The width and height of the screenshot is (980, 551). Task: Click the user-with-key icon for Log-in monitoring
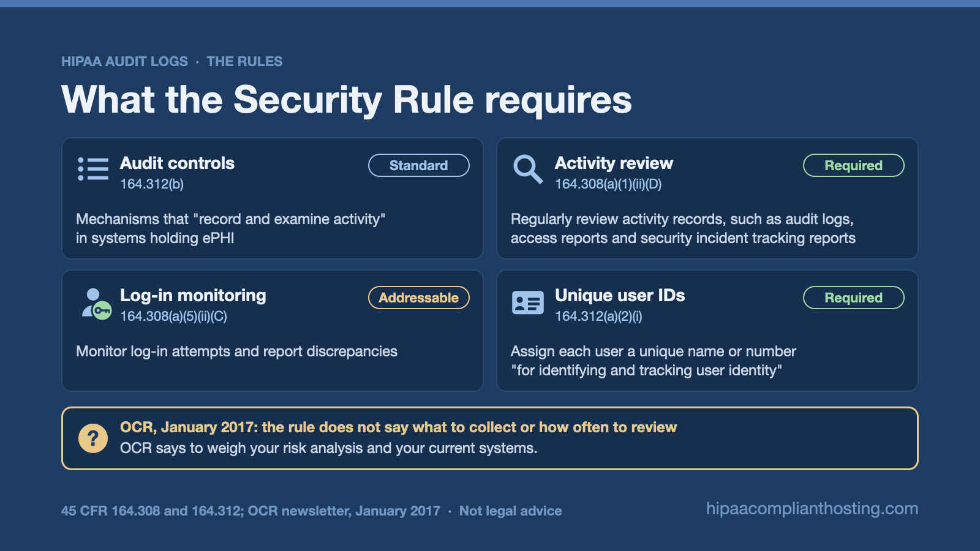click(96, 303)
